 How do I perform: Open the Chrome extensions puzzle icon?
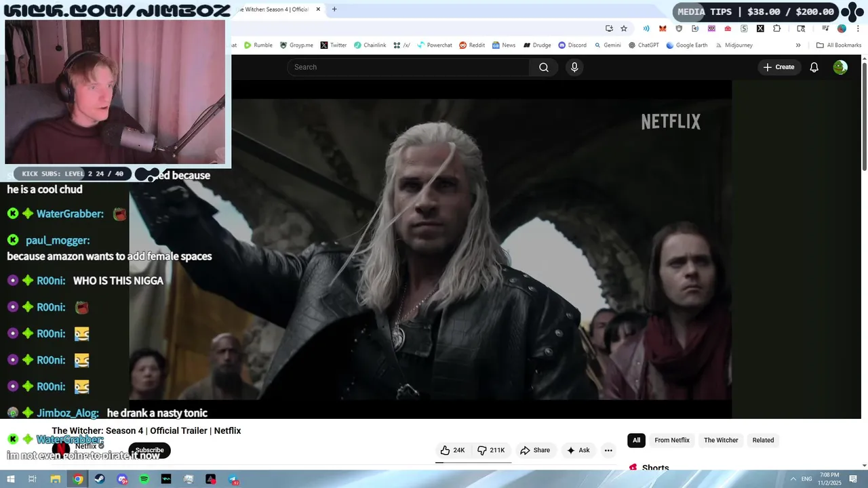pos(777,28)
